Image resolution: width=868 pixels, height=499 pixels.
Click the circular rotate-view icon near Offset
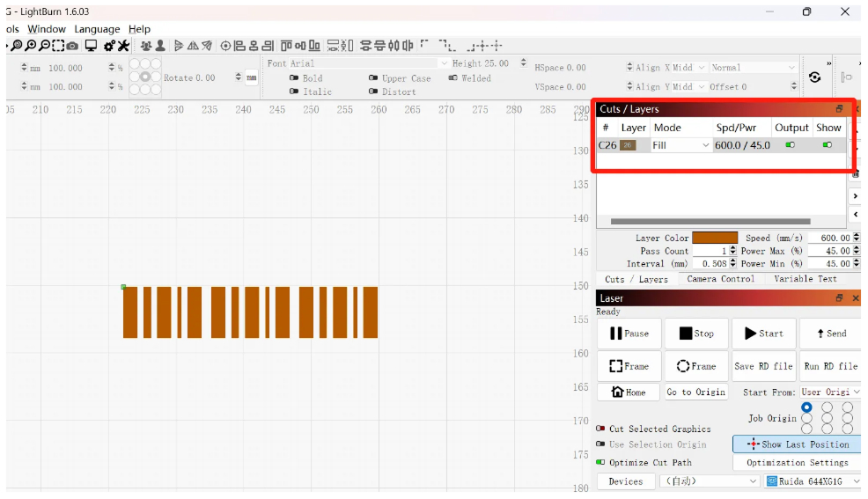[x=814, y=77]
